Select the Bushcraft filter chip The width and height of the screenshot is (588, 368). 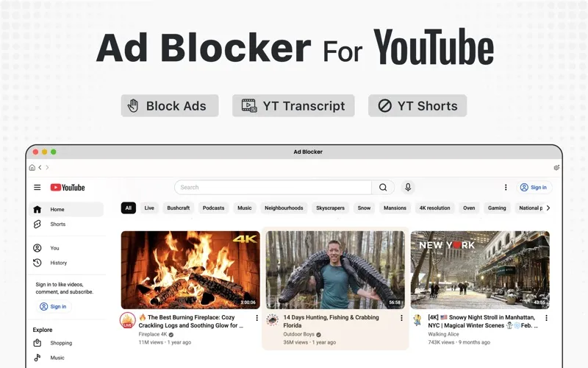[x=179, y=208]
